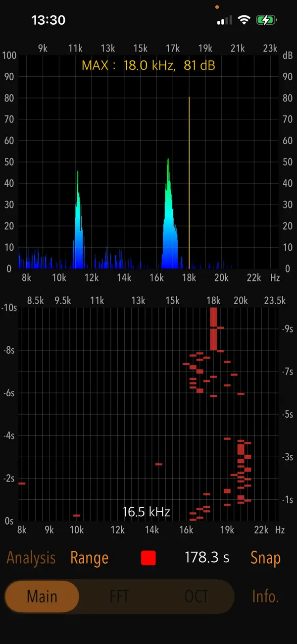Tap the 178.3 s elapsed time
Screen dimensions: 297x644
207,558
